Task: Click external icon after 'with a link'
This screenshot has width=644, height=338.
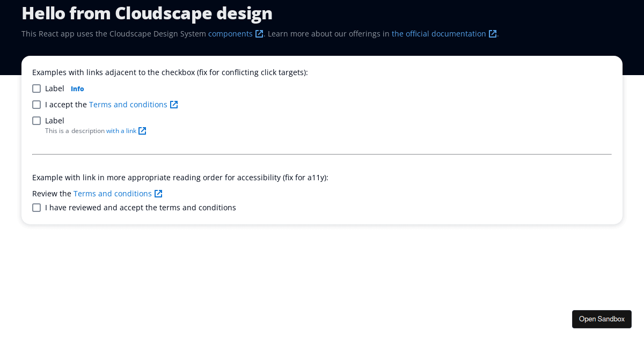Action: [142, 131]
